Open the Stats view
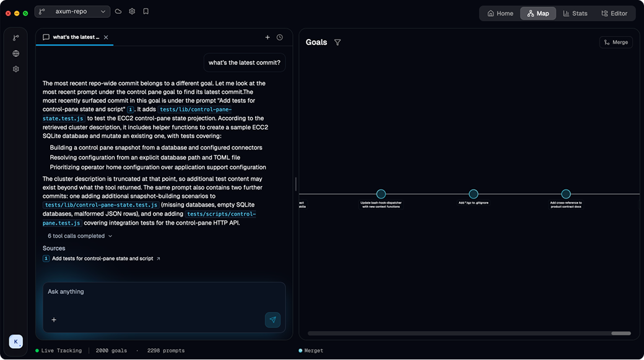The width and height of the screenshot is (644, 360). tap(575, 13)
